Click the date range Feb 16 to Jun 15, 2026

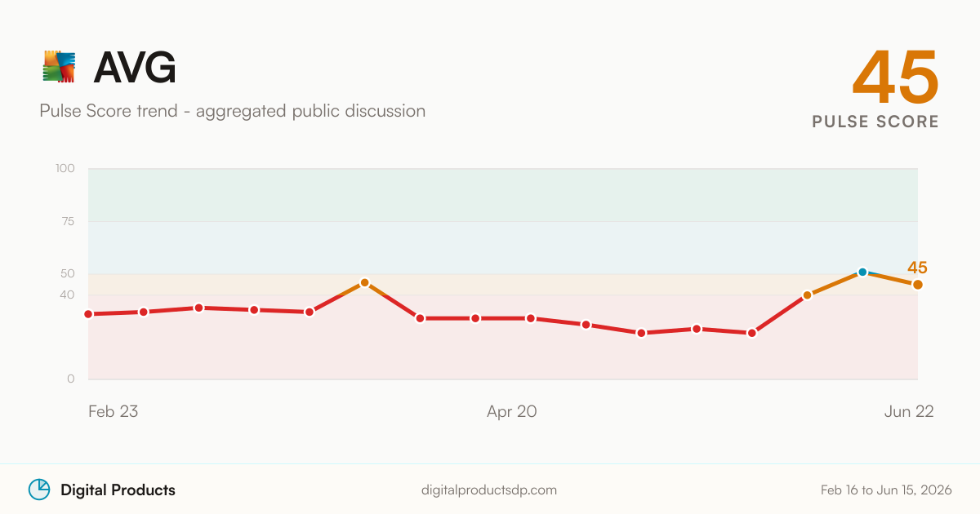coord(886,490)
